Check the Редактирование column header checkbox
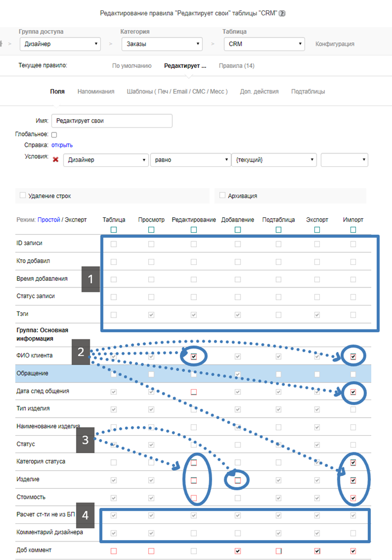Viewport: 392px width, 560px height. [x=194, y=230]
